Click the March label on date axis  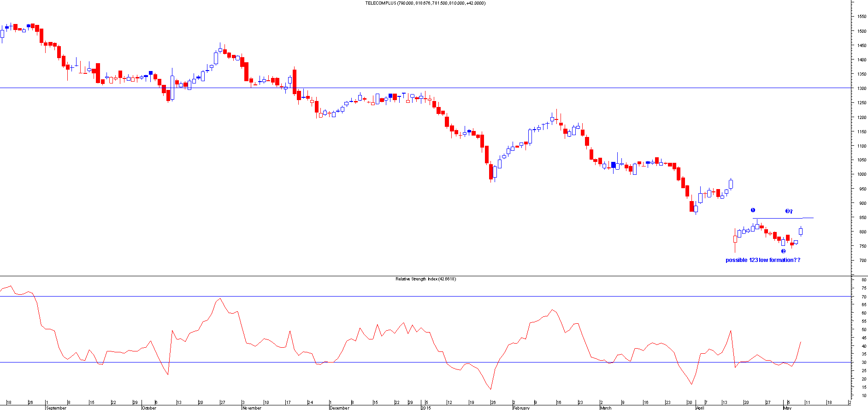606,408
